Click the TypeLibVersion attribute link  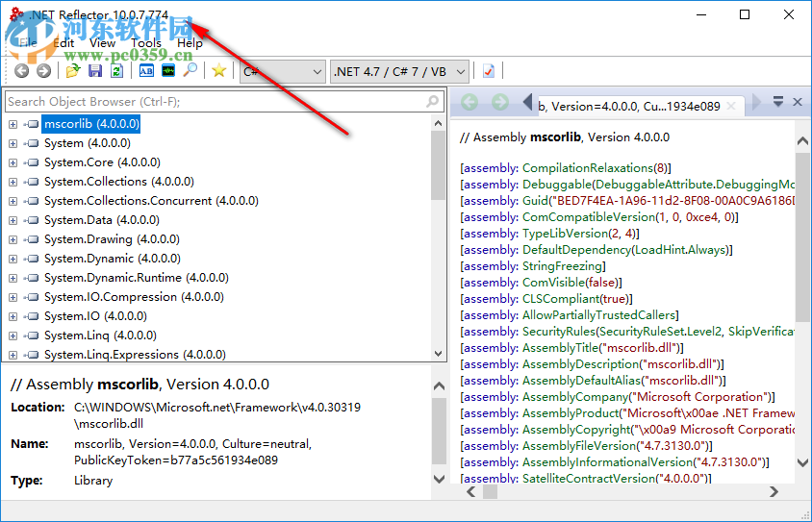tap(564, 234)
